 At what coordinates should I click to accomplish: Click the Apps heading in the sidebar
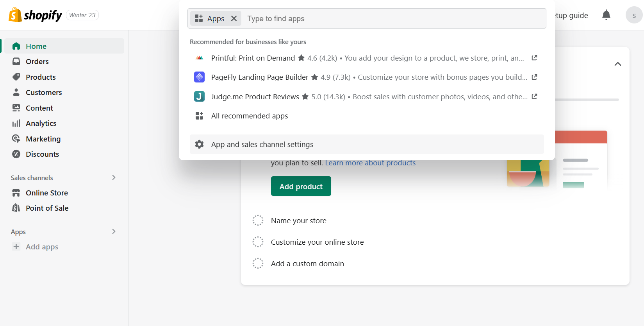pos(18,232)
